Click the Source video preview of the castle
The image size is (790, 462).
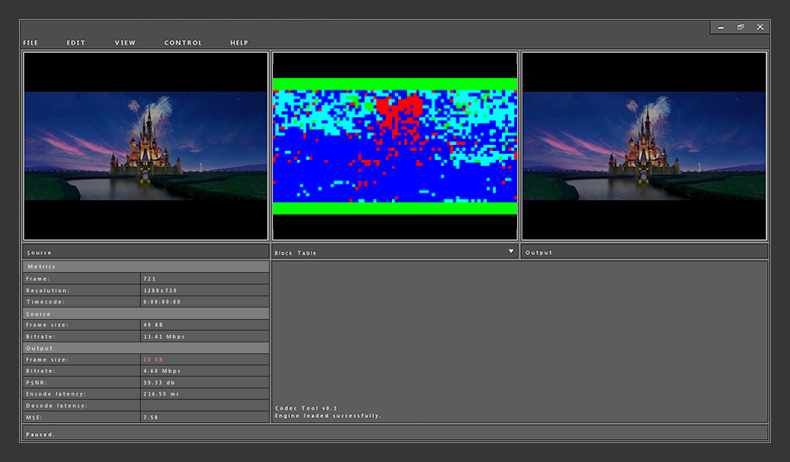(146, 146)
